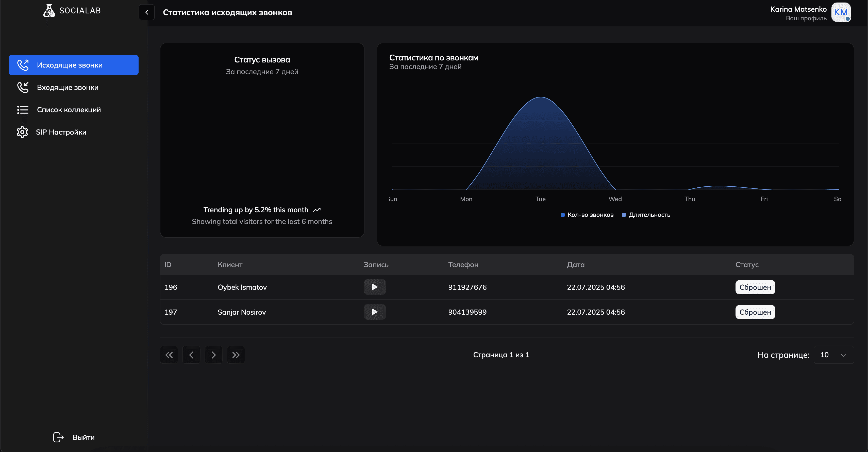Play recording for Sanjar Nosirov
This screenshot has height=452, width=868.
[374, 312]
